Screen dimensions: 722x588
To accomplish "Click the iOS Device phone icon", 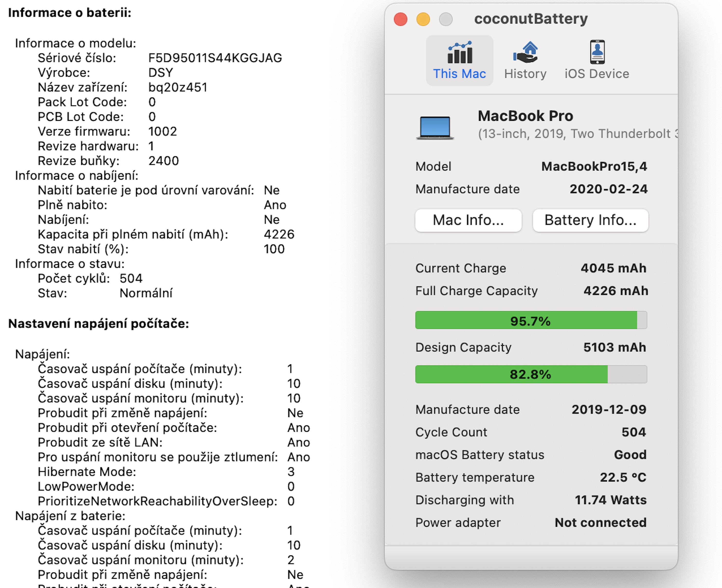I will click(597, 52).
